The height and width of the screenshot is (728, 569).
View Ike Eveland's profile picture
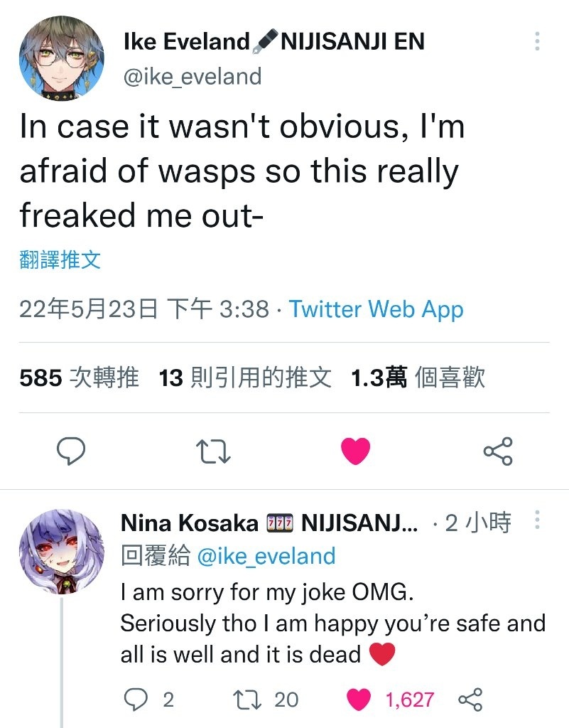[x=61, y=58]
